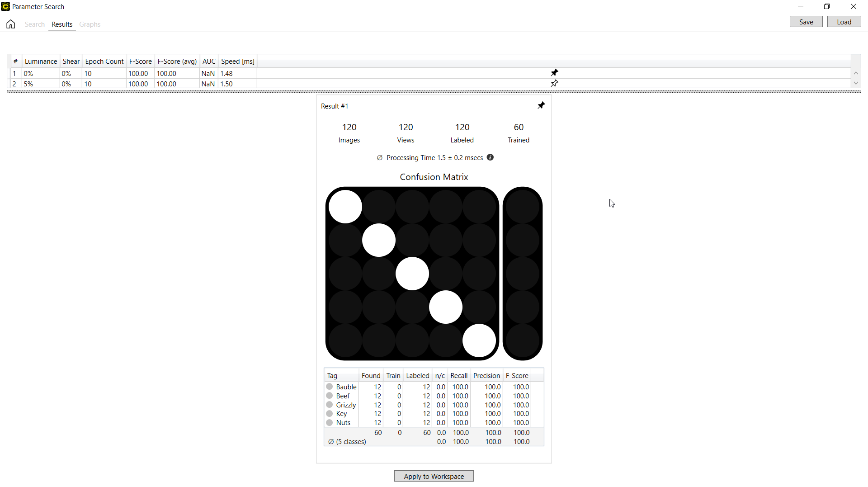Click the Grizzly tag circle icon

pos(330,405)
